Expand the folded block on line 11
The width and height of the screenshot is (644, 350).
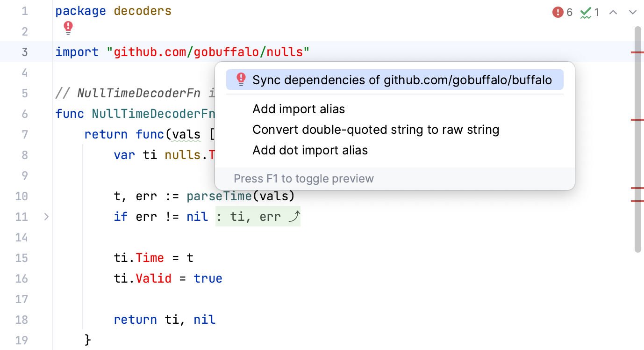pyautogui.click(x=46, y=217)
